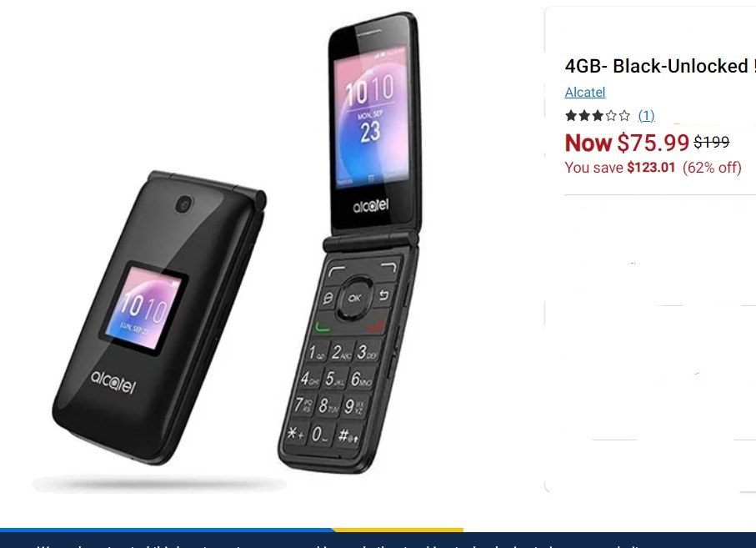Image resolution: width=756 pixels, height=548 pixels.
Task: Click the red end-call key on phone
Action: coord(376,327)
